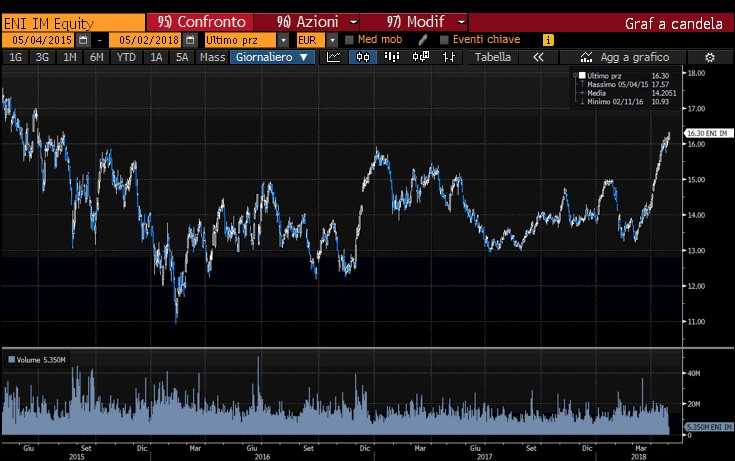
Task: Click the Volume 5.350M legend
Action: point(37,360)
